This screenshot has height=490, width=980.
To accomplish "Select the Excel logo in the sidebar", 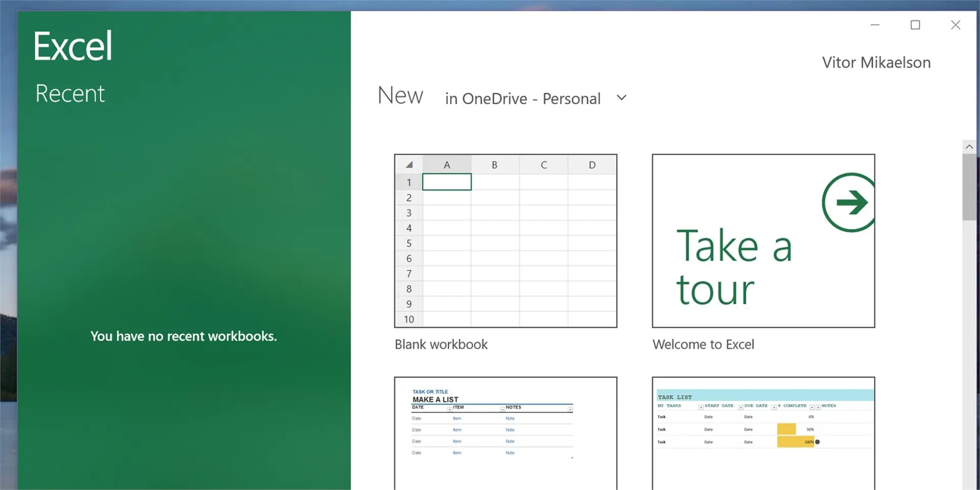I will (x=73, y=46).
